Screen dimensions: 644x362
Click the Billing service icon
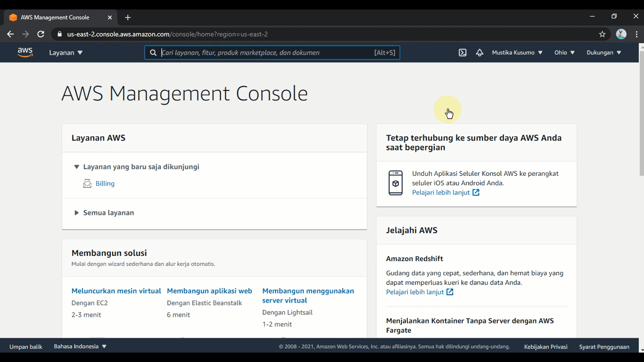click(87, 183)
